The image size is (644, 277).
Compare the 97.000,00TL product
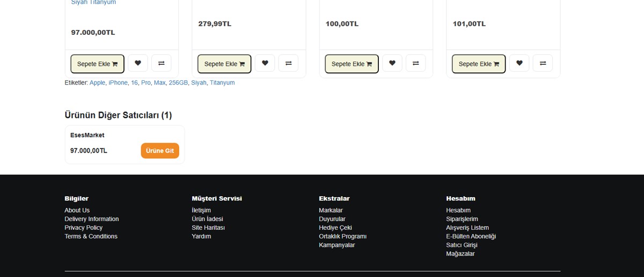[162, 63]
